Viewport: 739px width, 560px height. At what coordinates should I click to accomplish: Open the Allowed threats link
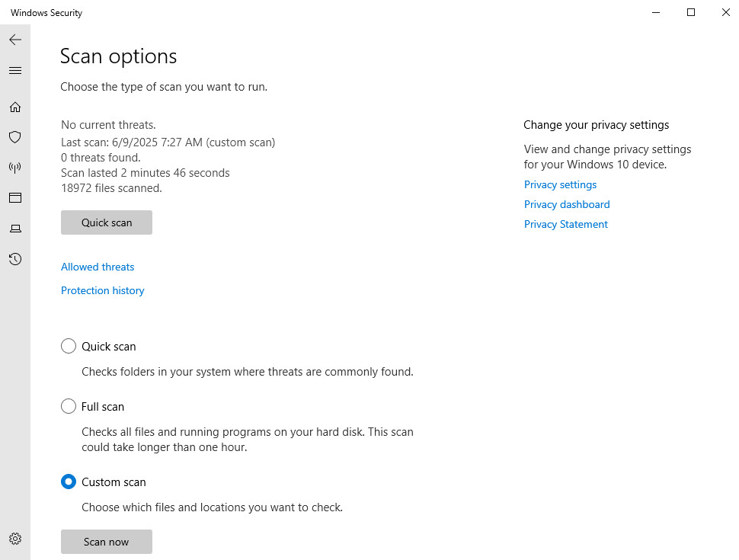click(x=98, y=267)
